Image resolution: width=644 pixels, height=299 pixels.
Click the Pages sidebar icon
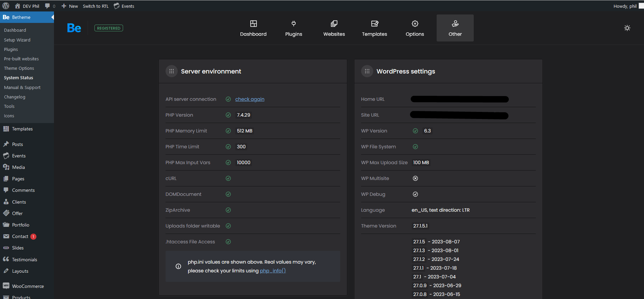pyautogui.click(x=6, y=179)
